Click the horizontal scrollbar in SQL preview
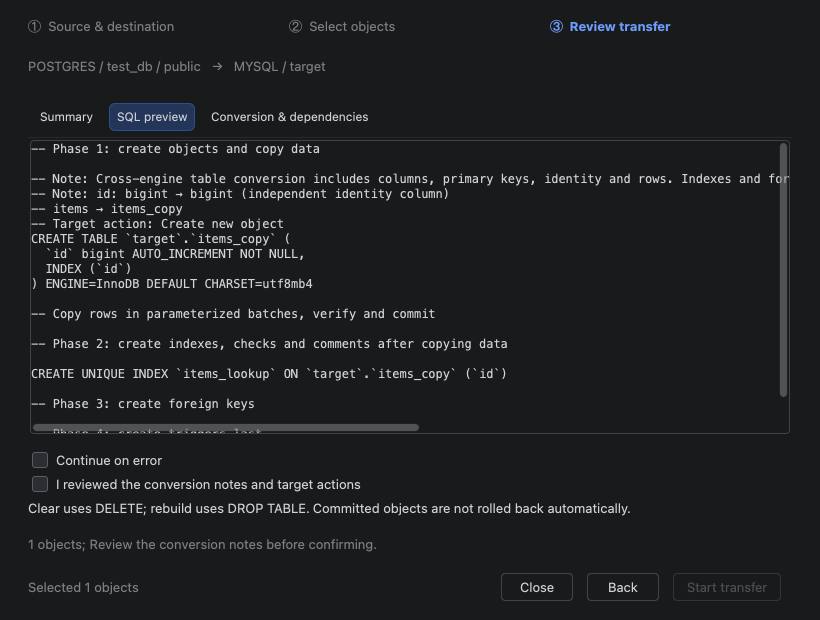Screen dimensions: 820x620 [226, 428]
